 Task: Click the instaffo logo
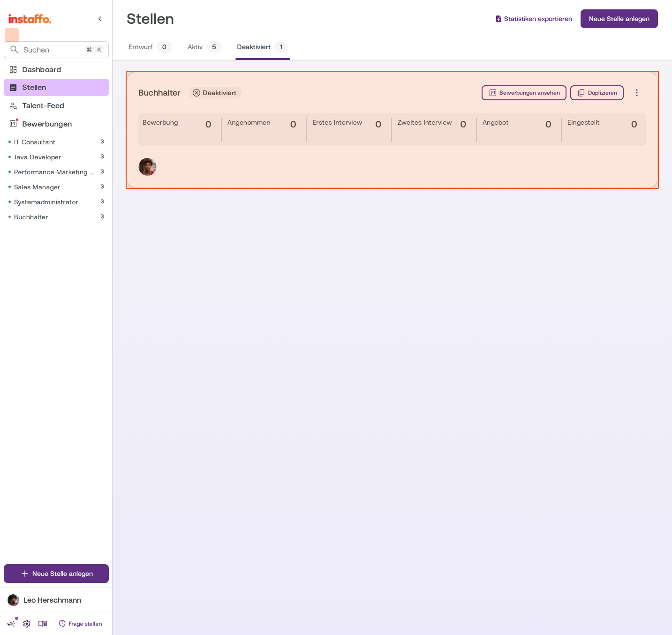click(x=30, y=19)
